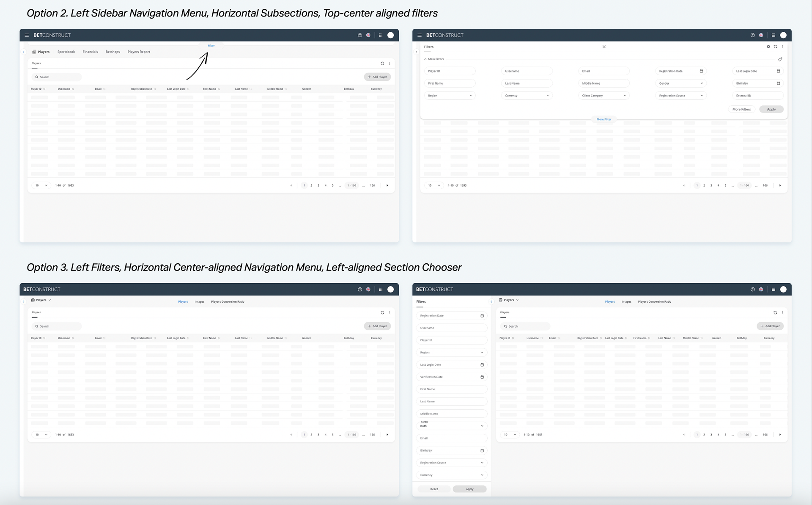Viewport: 812px width, 505px height.
Task: Go to the Players Report tab
Action: click(x=139, y=52)
